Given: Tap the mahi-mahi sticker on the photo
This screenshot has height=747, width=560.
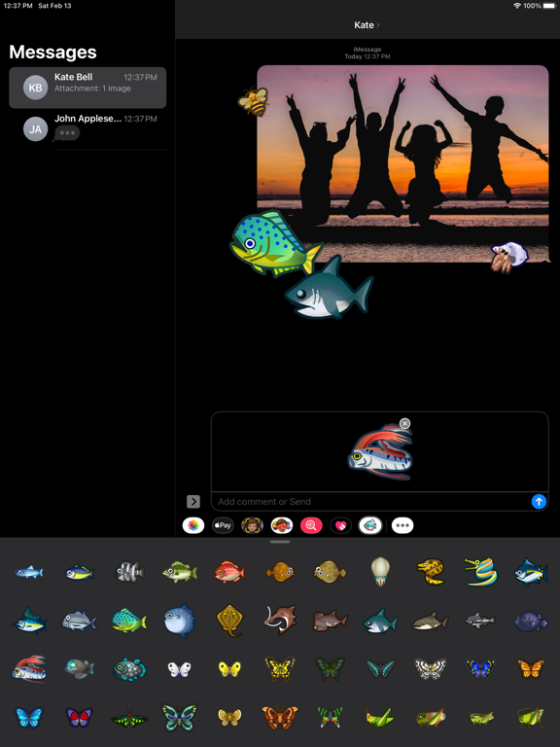Looking at the screenshot, I should 274,243.
